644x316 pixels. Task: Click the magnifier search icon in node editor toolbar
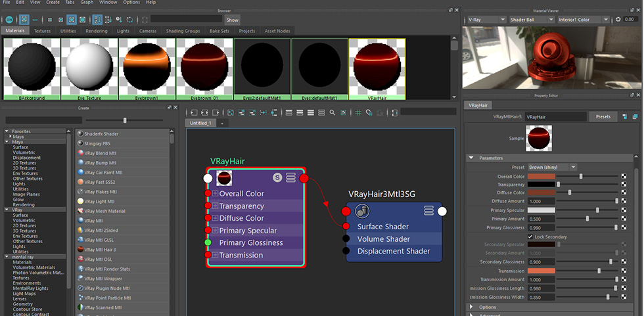tap(333, 112)
